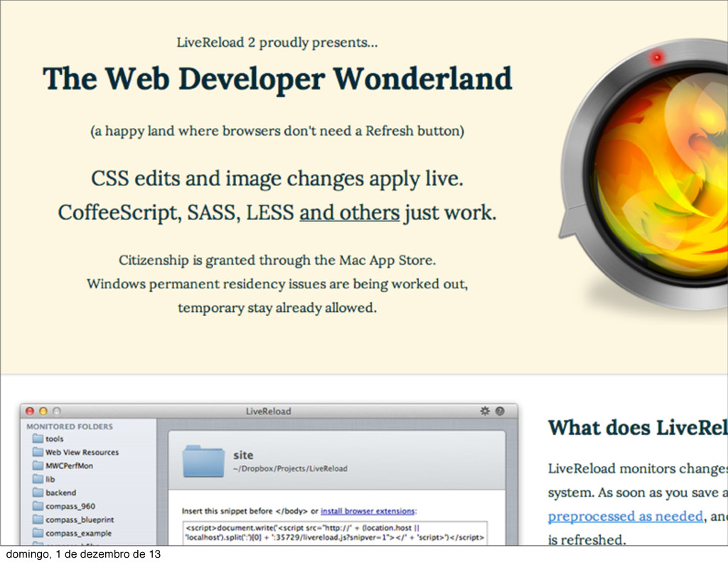Click 'Windows permanent residency issues' line
Image resolution: width=728 pixels, height=564 pixels.
(277, 284)
